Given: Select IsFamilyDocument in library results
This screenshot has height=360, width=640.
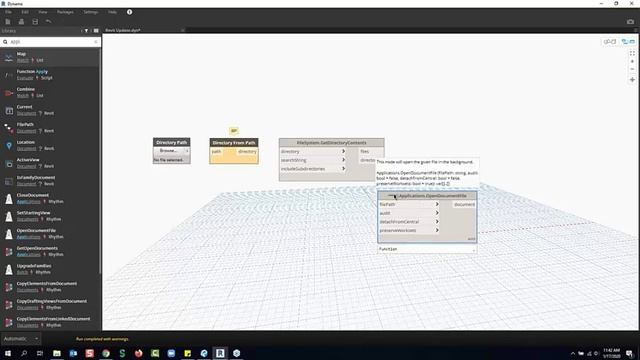Looking at the screenshot, I should [50, 180].
